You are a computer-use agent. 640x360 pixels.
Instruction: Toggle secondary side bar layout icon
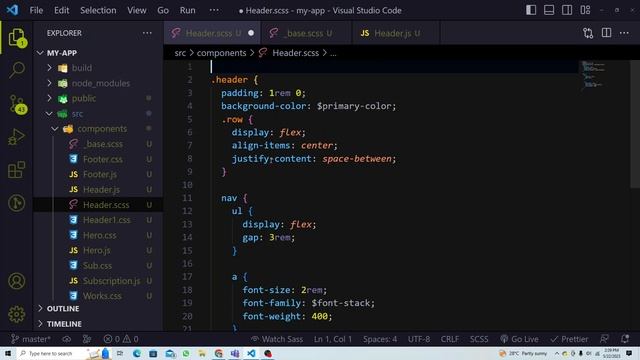pos(567,10)
